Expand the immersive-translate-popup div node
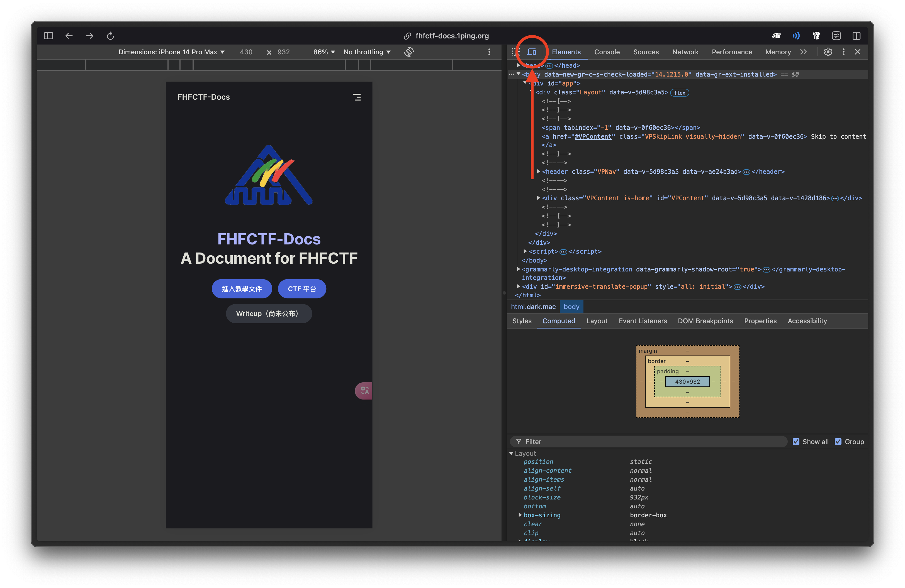Image resolution: width=905 pixels, height=588 pixels. click(518, 286)
